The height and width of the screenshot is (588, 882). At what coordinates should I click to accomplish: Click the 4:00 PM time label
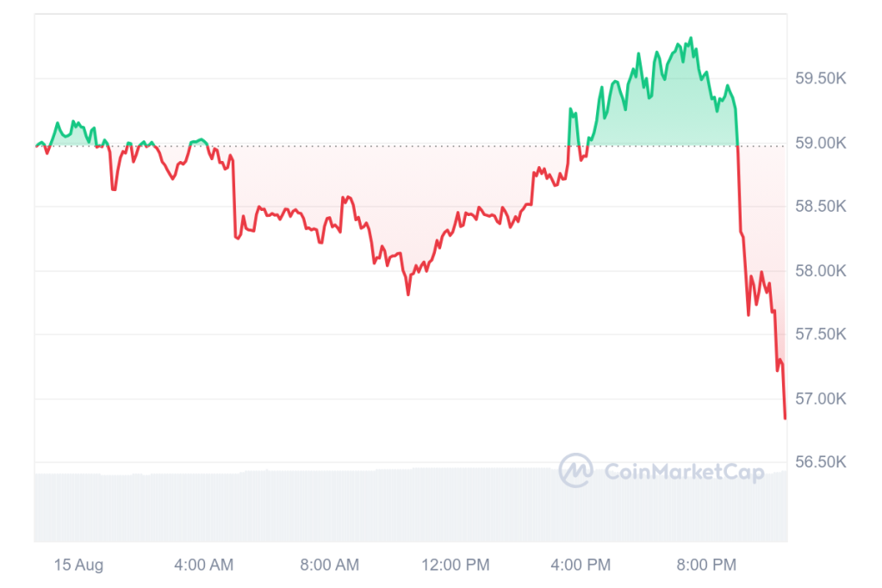pyautogui.click(x=581, y=566)
